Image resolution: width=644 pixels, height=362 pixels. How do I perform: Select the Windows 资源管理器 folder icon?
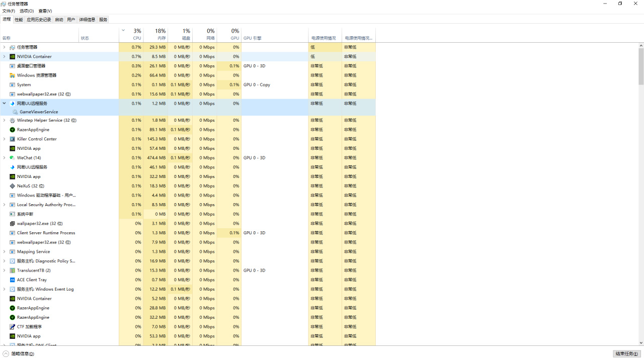point(13,75)
